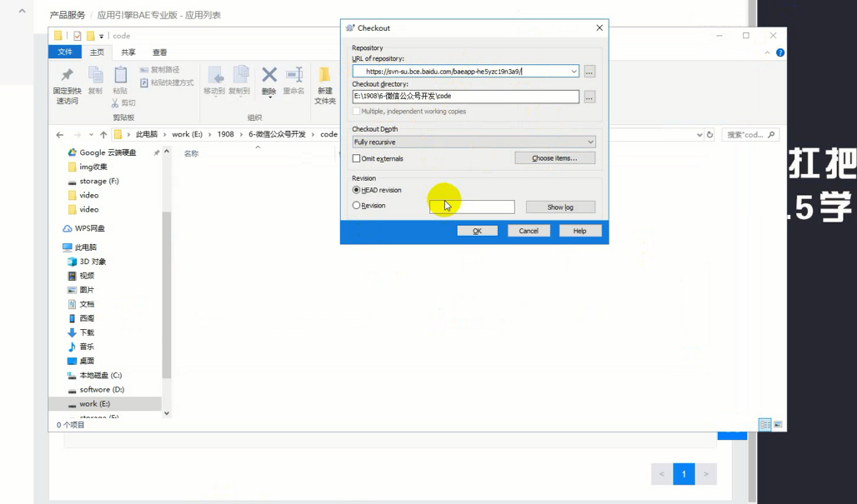
Task: Click the 名称 column header
Action: (191, 154)
